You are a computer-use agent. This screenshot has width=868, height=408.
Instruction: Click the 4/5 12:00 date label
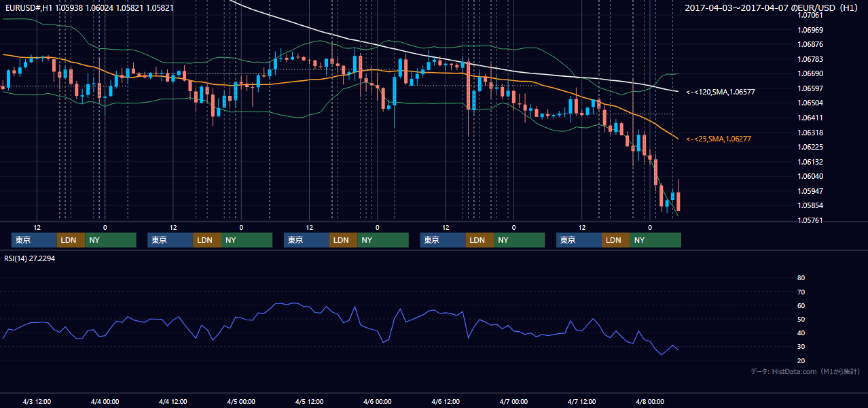coord(309,402)
